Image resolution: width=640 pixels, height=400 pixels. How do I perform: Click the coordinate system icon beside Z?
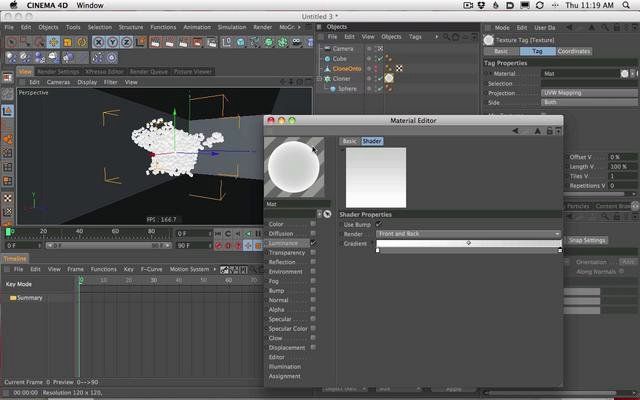[x=140, y=42]
